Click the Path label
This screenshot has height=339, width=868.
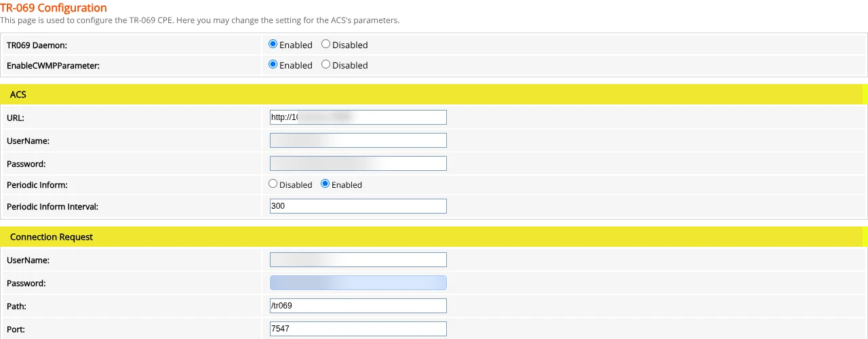tap(16, 306)
